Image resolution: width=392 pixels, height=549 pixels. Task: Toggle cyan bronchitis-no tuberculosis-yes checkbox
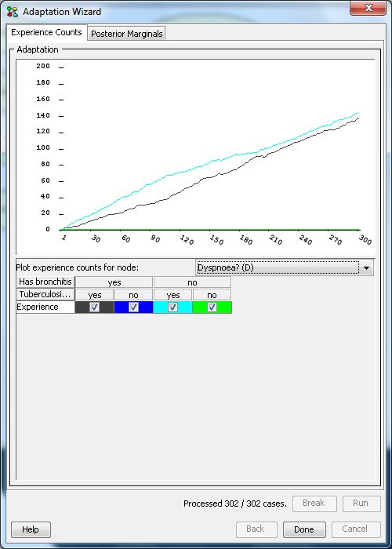click(173, 307)
